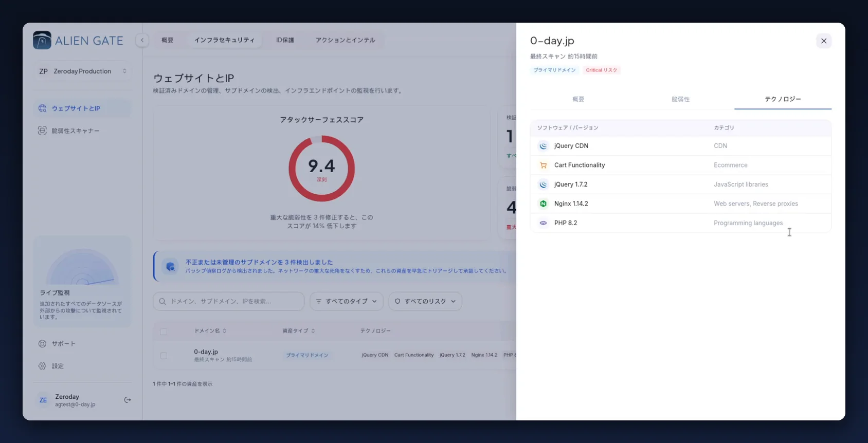The image size is (868, 443).
Task: Select the jQuery CDN text
Action: point(571,146)
